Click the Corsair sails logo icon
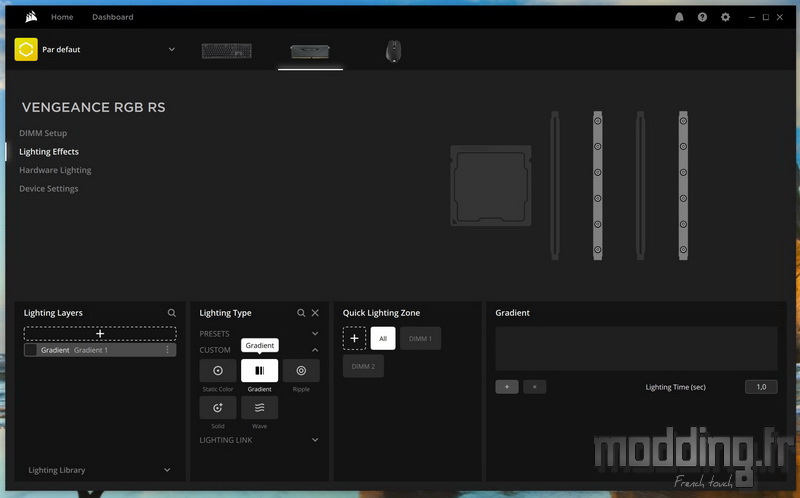The height and width of the screenshot is (498, 800). 31,17
